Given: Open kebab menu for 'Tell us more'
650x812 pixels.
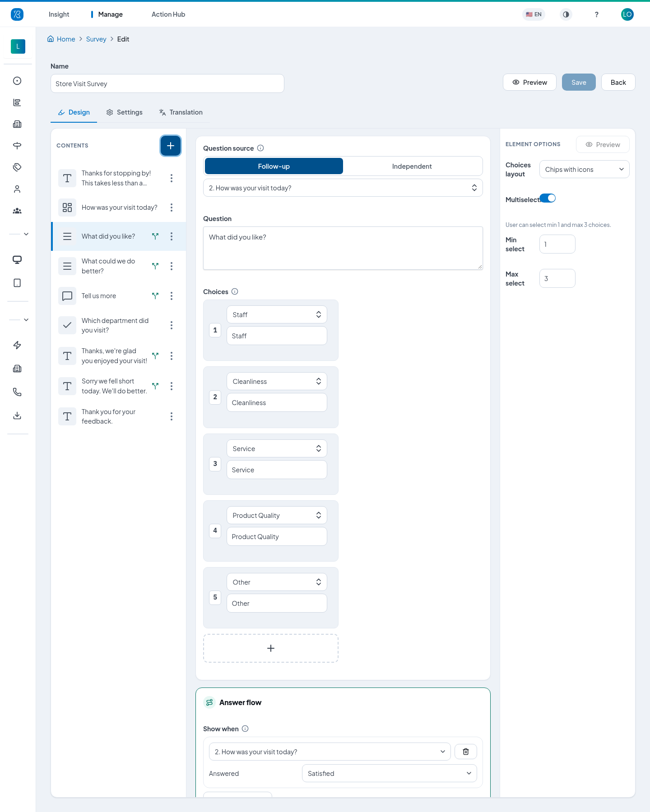Looking at the screenshot, I should coord(172,296).
